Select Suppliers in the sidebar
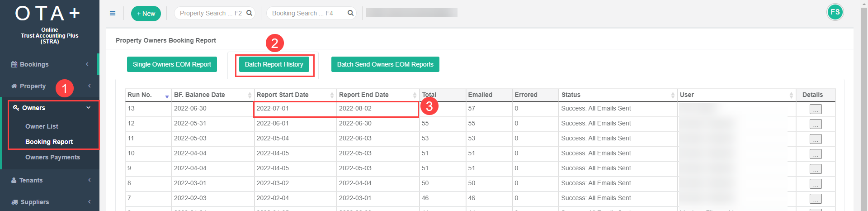Screen dimensions: 868x211 point(35,202)
